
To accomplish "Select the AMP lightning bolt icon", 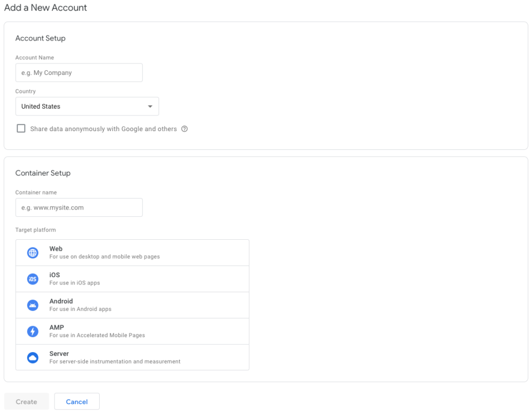I will (32, 331).
